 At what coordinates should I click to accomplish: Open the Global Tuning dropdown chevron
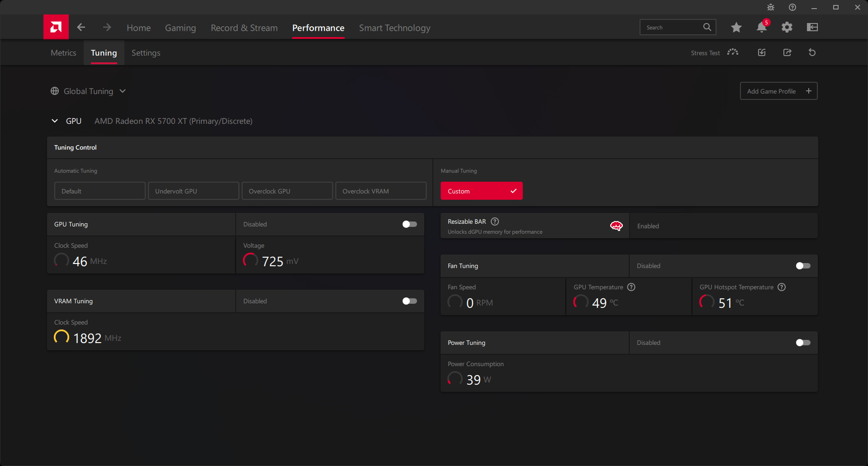point(123,91)
